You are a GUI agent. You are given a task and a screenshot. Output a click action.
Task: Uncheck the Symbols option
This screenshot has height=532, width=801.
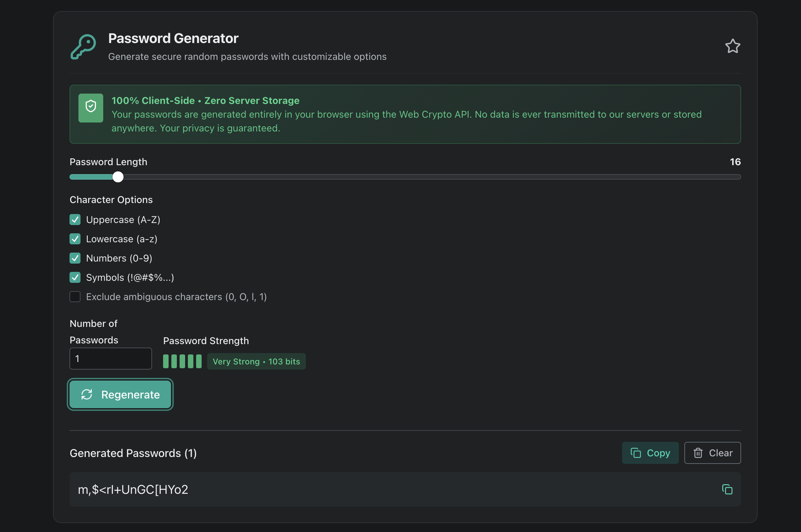click(75, 277)
